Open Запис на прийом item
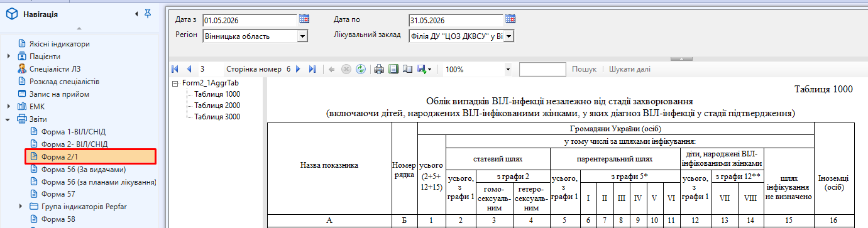 pyautogui.click(x=59, y=94)
